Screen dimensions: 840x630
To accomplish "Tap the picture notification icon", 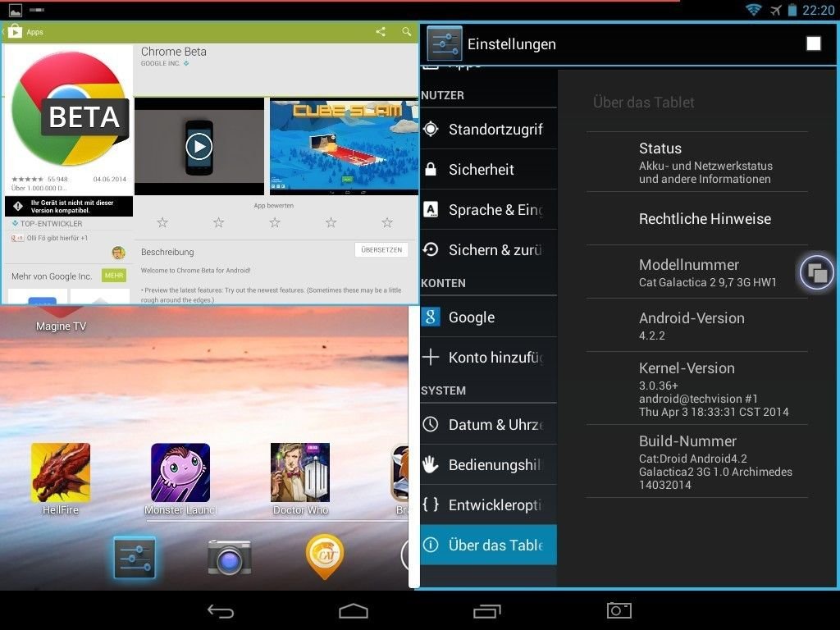I will [x=15, y=10].
